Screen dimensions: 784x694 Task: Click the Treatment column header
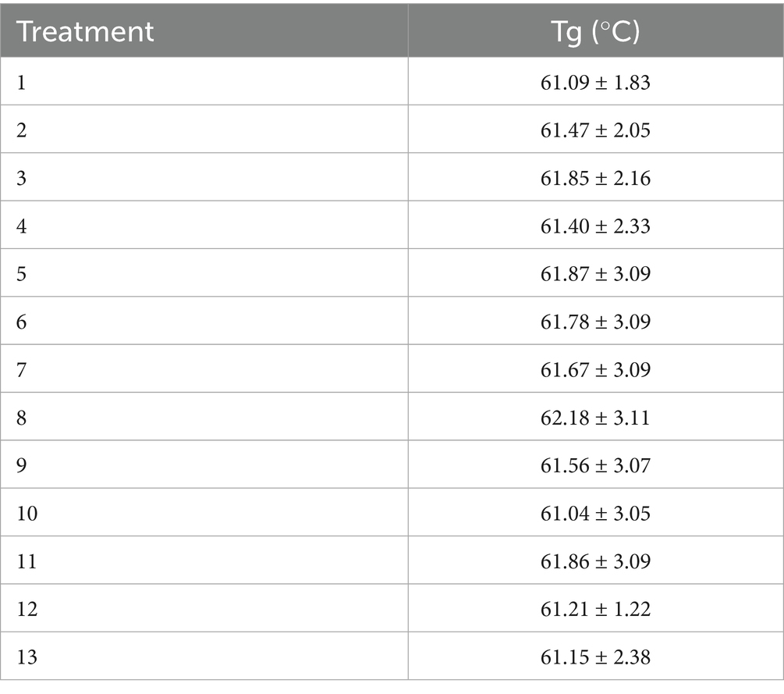[x=86, y=32]
